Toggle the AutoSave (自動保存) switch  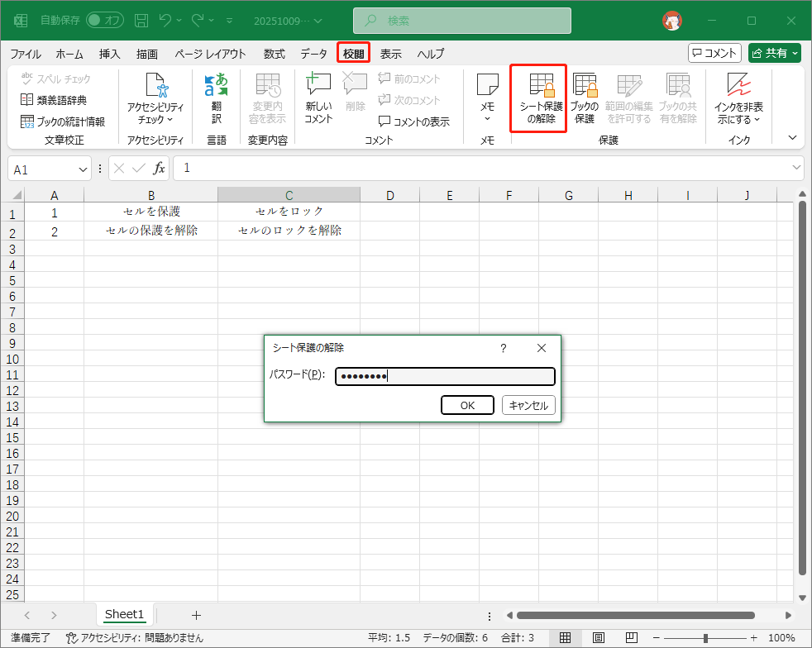coord(105,20)
